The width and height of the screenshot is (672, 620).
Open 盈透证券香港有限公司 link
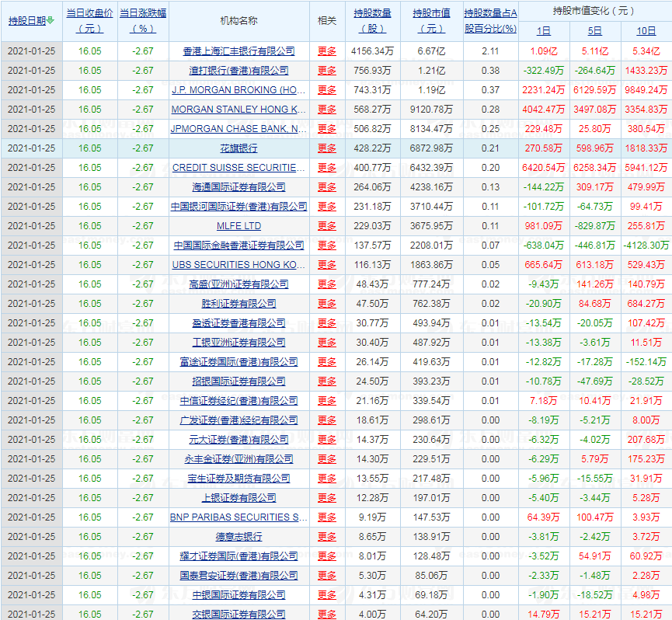[239, 323]
